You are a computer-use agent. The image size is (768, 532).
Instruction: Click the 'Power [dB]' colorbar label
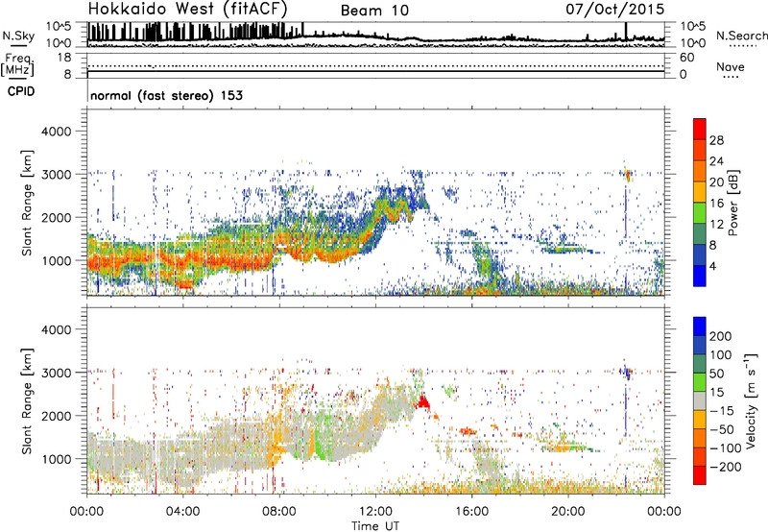click(x=732, y=203)
